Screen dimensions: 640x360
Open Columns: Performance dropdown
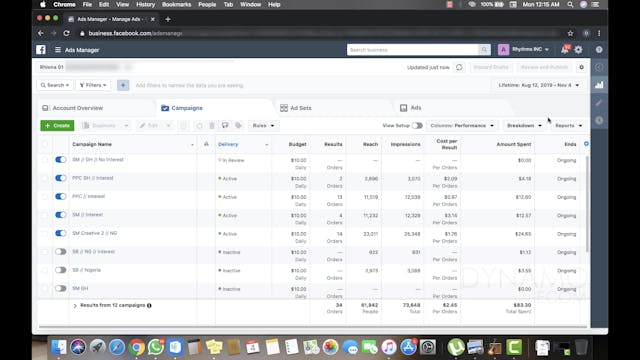pos(462,126)
